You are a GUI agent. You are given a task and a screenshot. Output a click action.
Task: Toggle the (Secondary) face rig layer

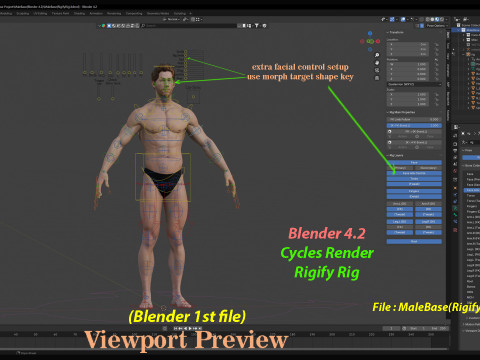coord(428,168)
